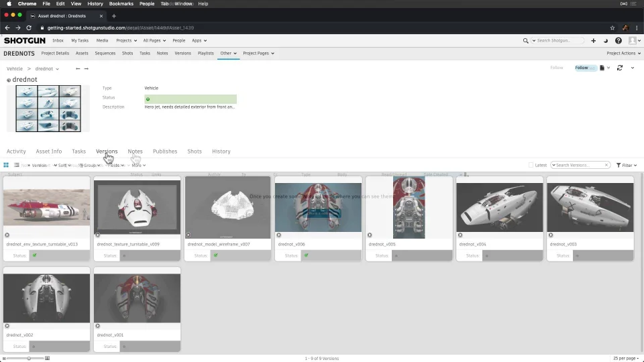
Task: Click the Search Versions field
Action: (x=580, y=165)
